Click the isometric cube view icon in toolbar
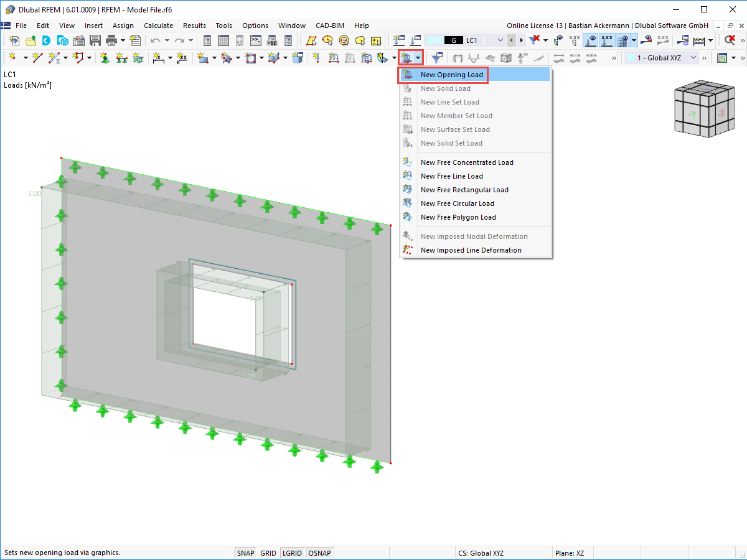Image resolution: width=747 pixels, height=560 pixels. (506, 58)
